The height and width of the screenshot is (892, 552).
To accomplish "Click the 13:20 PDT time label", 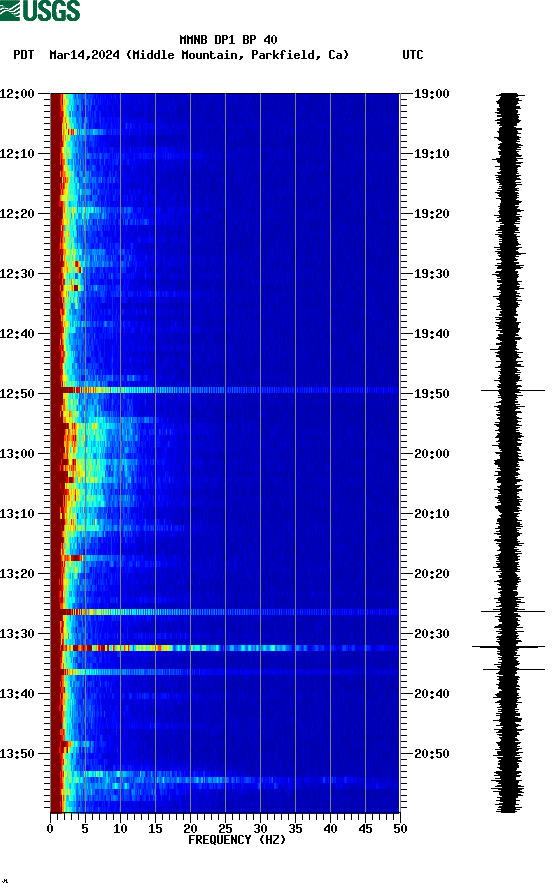I will (x=17, y=573).
